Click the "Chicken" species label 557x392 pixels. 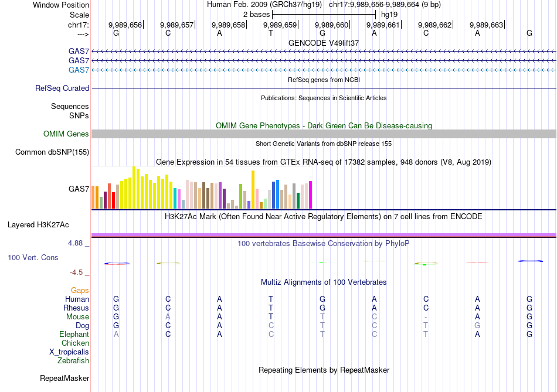75,343
